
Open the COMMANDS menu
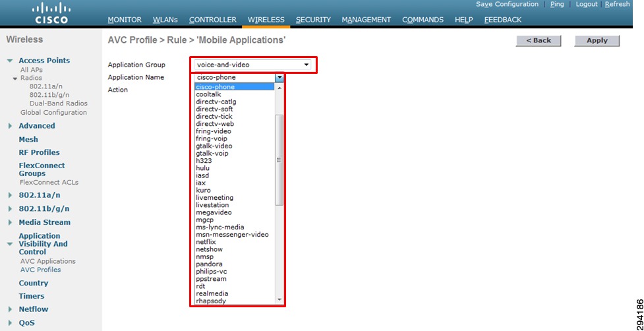pyautogui.click(x=423, y=20)
